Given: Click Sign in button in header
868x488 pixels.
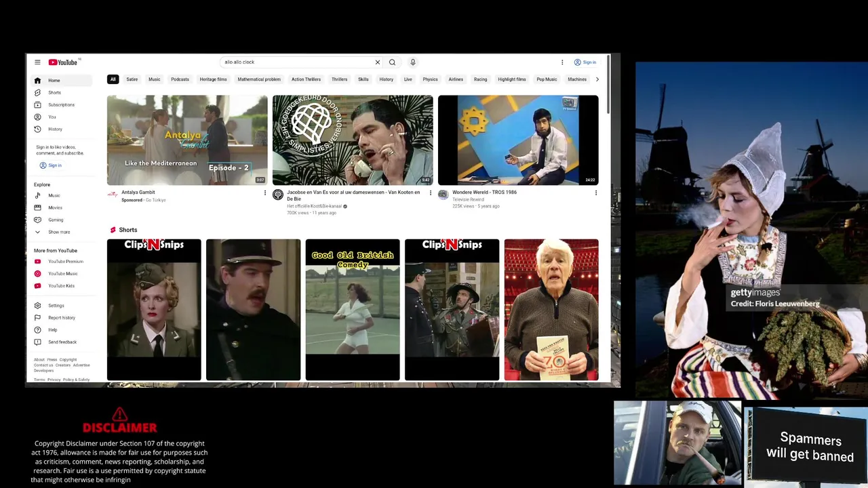Looking at the screenshot, I should click(x=585, y=62).
